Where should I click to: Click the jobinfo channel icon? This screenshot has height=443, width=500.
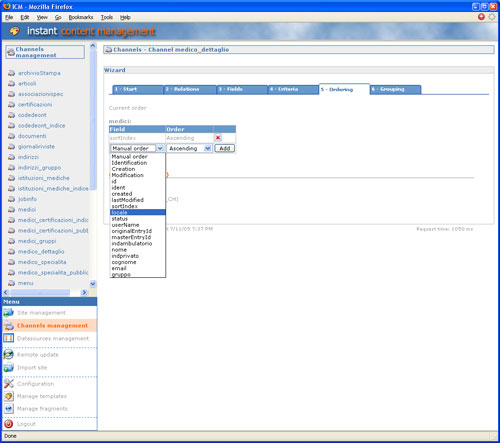coord(12,199)
